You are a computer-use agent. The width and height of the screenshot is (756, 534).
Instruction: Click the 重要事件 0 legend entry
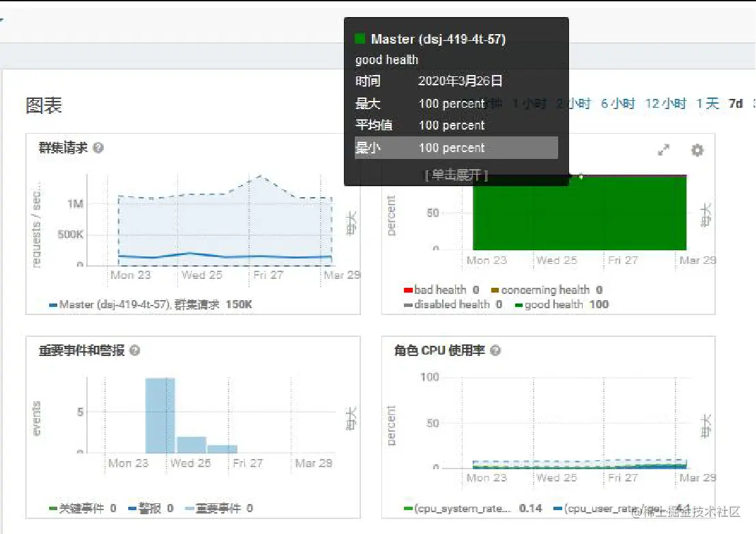[219, 508]
